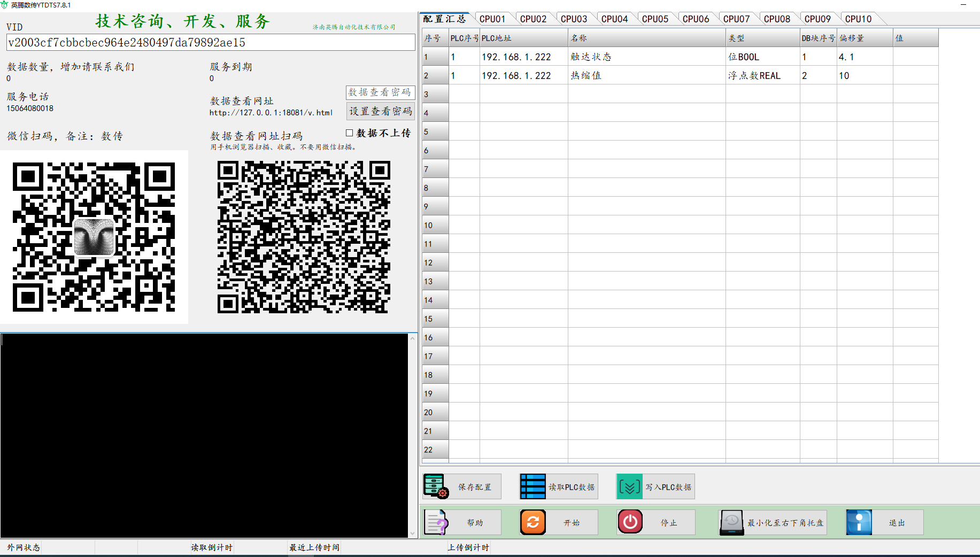Screen dimensions: 980x557
Task: Click the blue exit info icon
Action: click(x=859, y=522)
